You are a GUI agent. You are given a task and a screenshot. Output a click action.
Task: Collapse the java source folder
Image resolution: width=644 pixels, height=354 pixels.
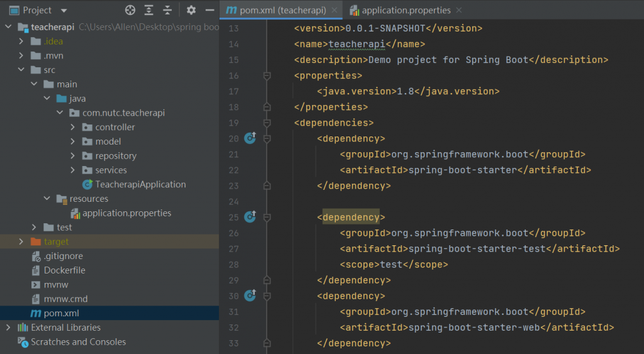click(x=47, y=99)
